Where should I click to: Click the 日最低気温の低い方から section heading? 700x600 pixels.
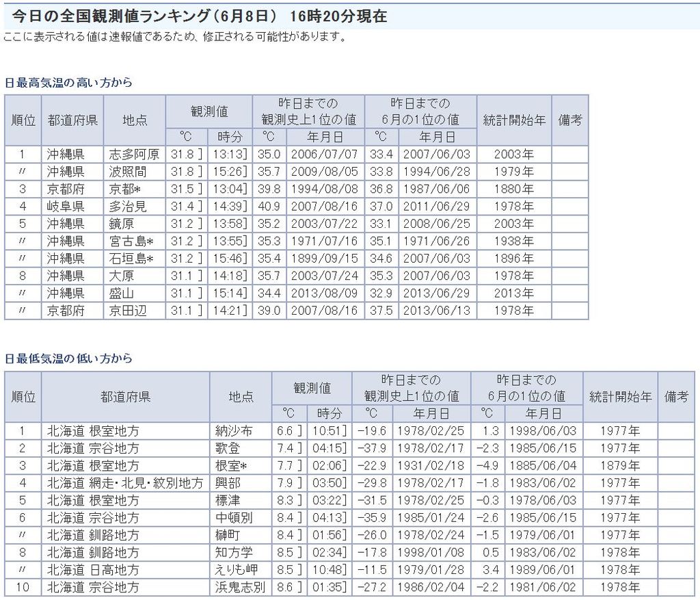68,358
